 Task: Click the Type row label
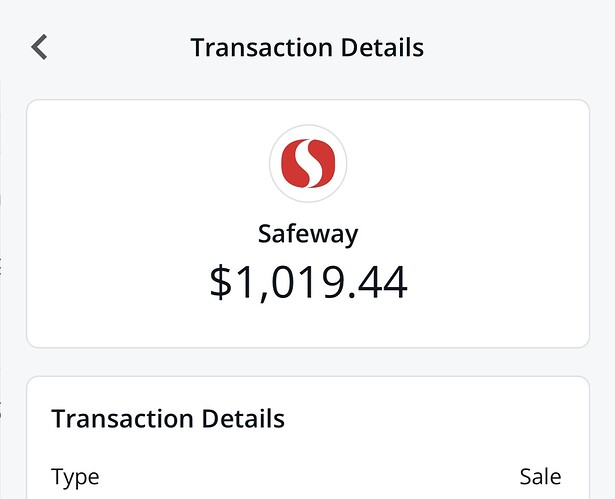tap(75, 477)
